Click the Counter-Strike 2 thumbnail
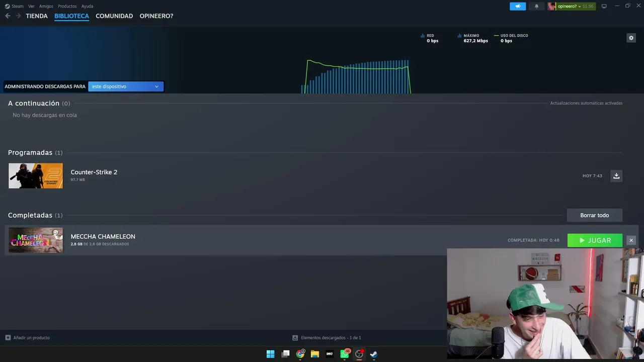 (x=36, y=175)
